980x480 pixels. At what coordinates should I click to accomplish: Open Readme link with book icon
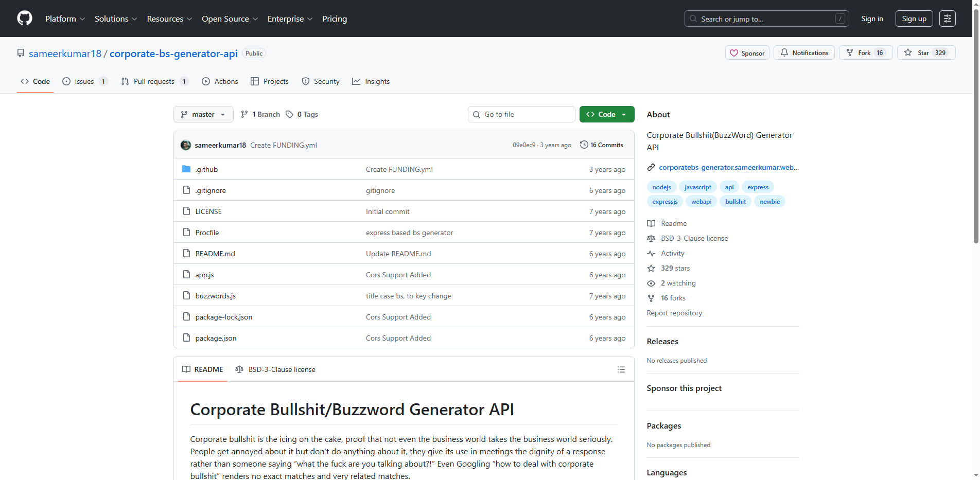coord(667,223)
